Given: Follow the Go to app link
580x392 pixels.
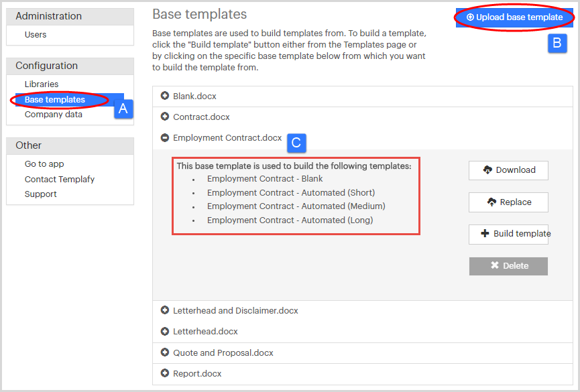Looking at the screenshot, I should (44, 164).
